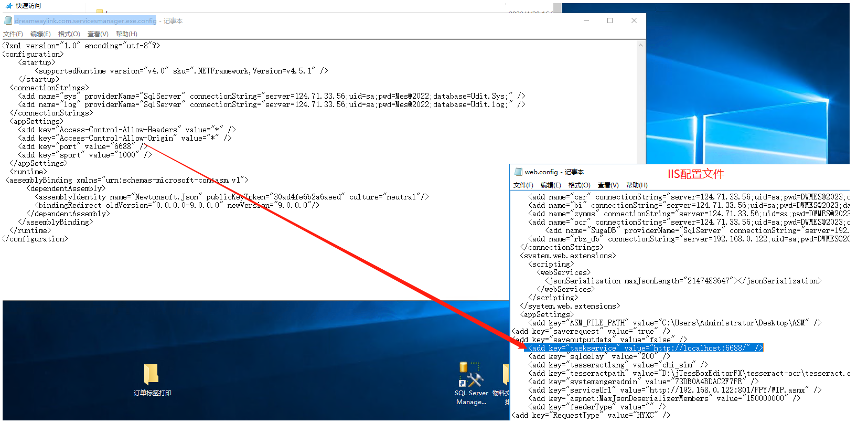
Task: Click the 快速访问 star icon
Action: tap(9, 6)
